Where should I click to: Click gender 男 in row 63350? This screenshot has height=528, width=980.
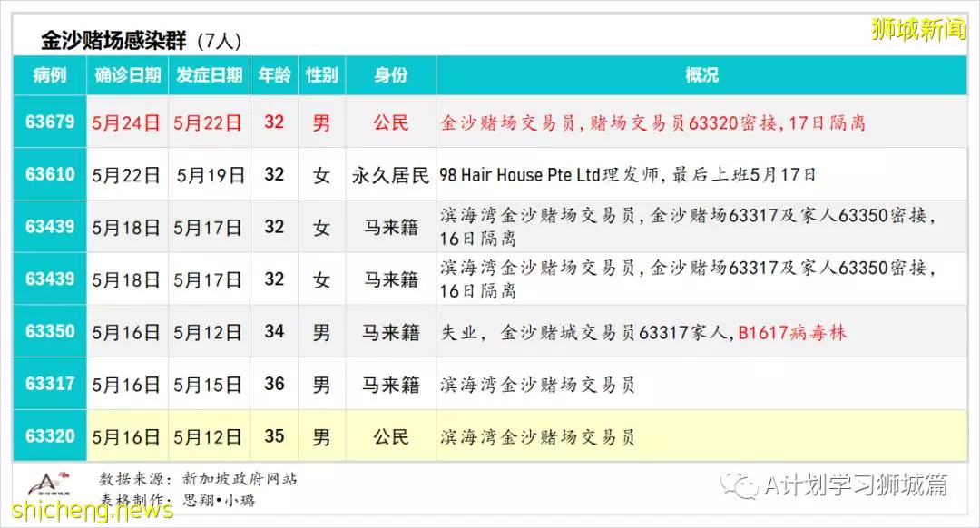click(x=321, y=332)
